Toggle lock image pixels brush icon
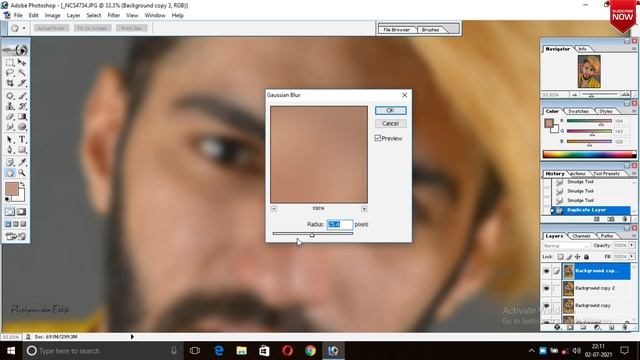 569,257
